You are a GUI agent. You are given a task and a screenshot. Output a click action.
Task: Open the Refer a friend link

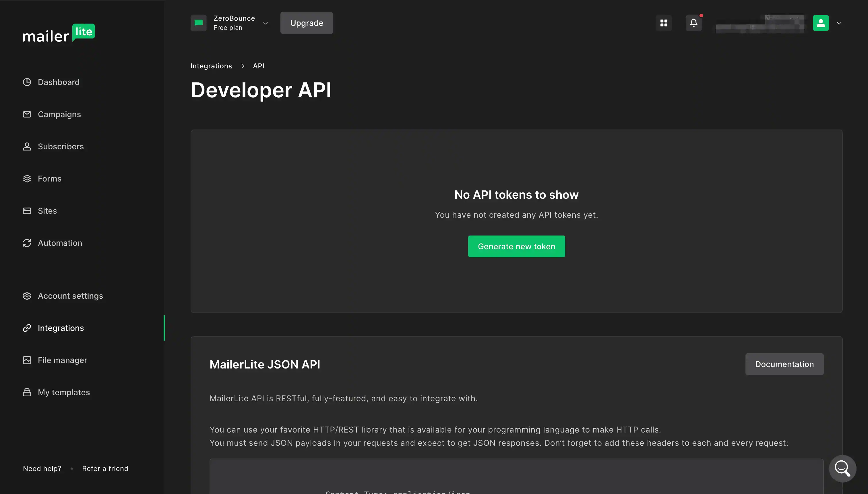click(105, 468)
